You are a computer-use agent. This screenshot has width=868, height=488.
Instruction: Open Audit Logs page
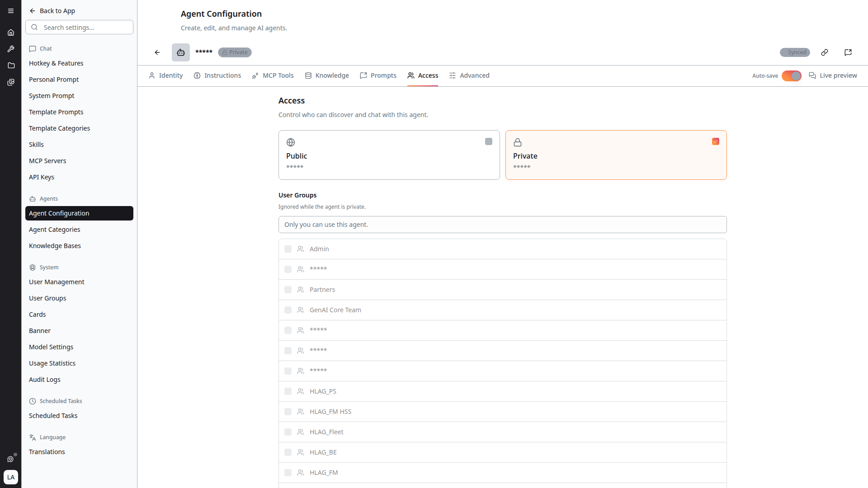point(79,380)
